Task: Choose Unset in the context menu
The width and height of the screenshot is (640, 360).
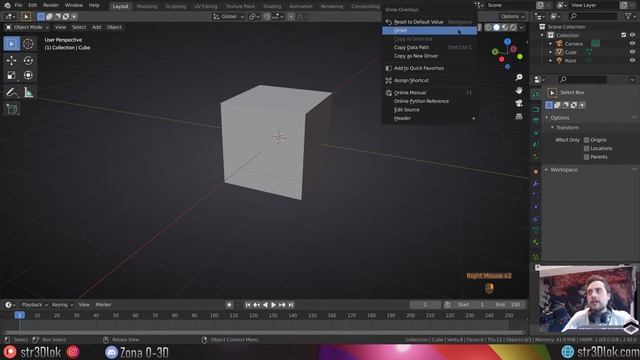Action: [429, 31]
